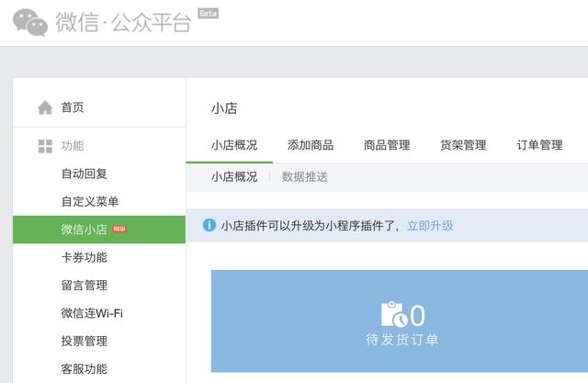588x383 pixels.
Task: Click the Beta badge in header
Action: (208, 14)
